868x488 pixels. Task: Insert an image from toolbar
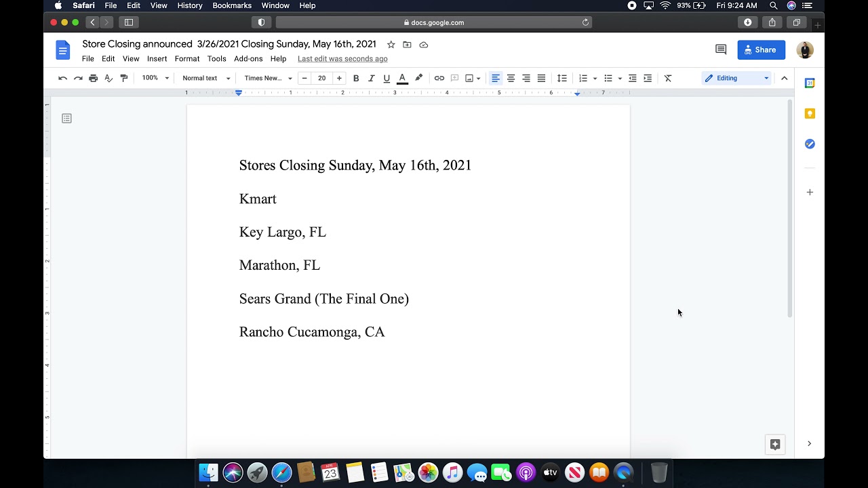pyautogui.click(x=469, y=78)
